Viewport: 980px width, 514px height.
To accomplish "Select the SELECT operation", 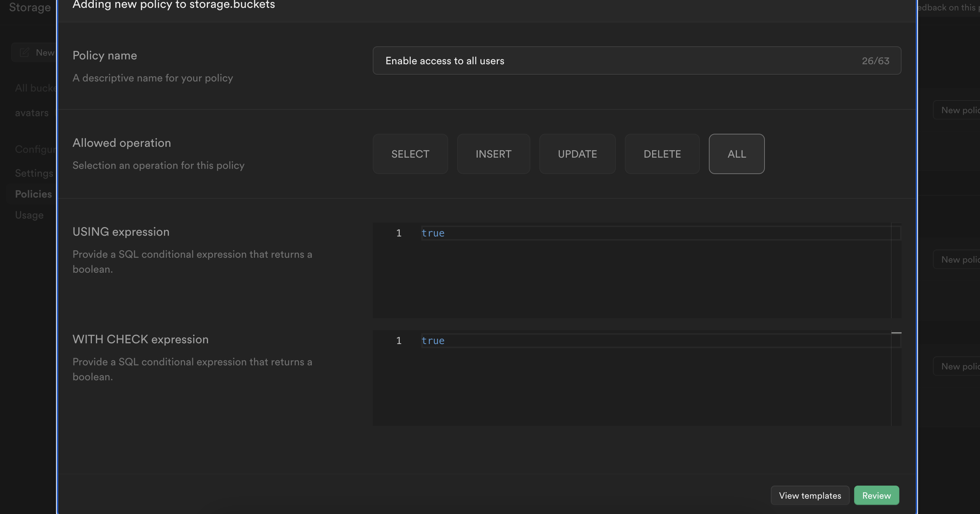I will click(410, 154).
